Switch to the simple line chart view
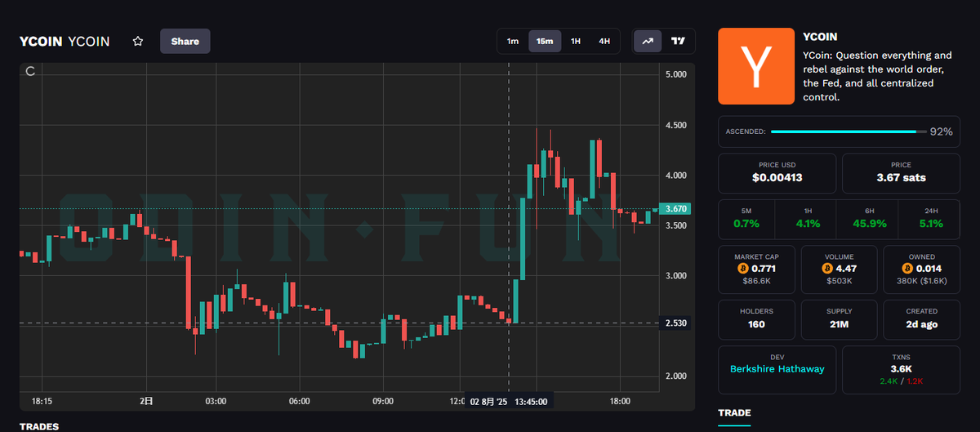The width and height of the screenshot is (980, 432). point(648,41)
